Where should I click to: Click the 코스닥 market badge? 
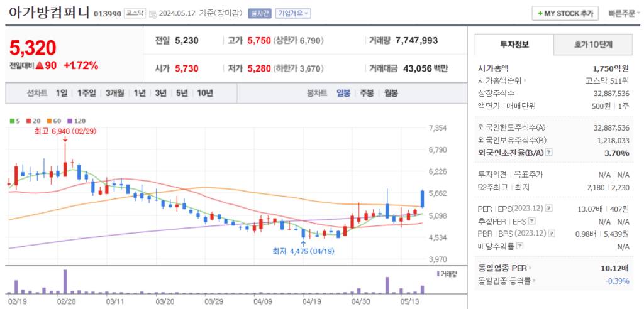tap(135, 13)
